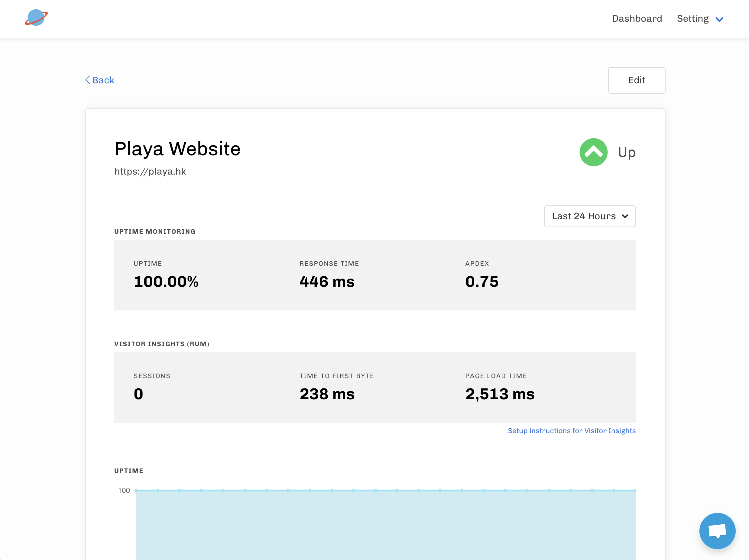Click the green Up status icon
This screenshot has height=560, width=749.
pyautogui.click(x=593, y=152)
